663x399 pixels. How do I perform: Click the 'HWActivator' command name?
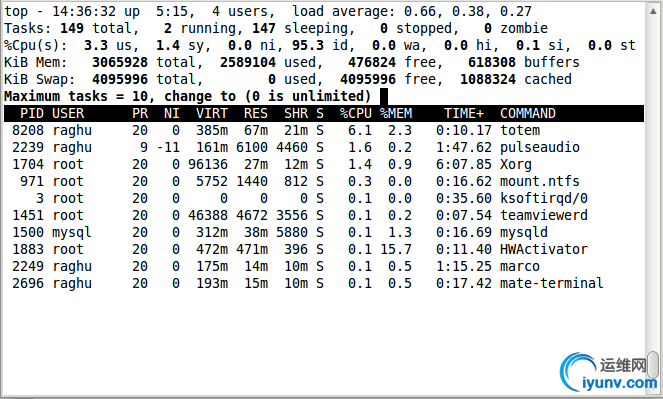(x=543, y=249)
